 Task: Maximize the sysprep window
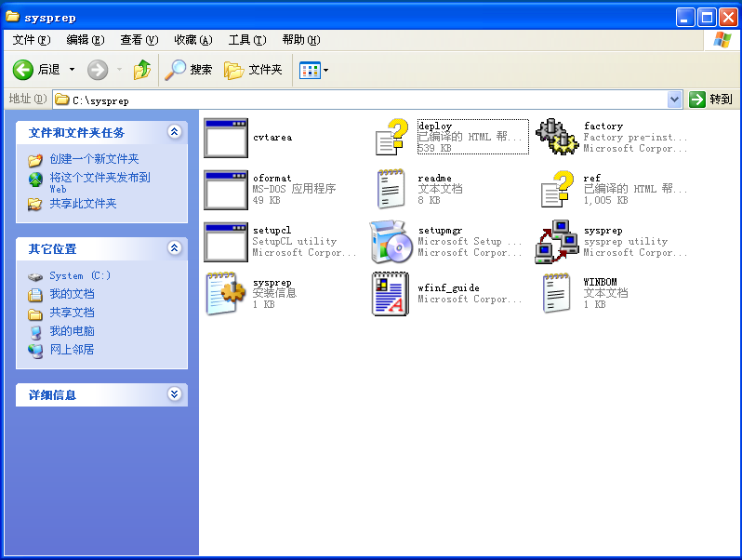point(707,18)
